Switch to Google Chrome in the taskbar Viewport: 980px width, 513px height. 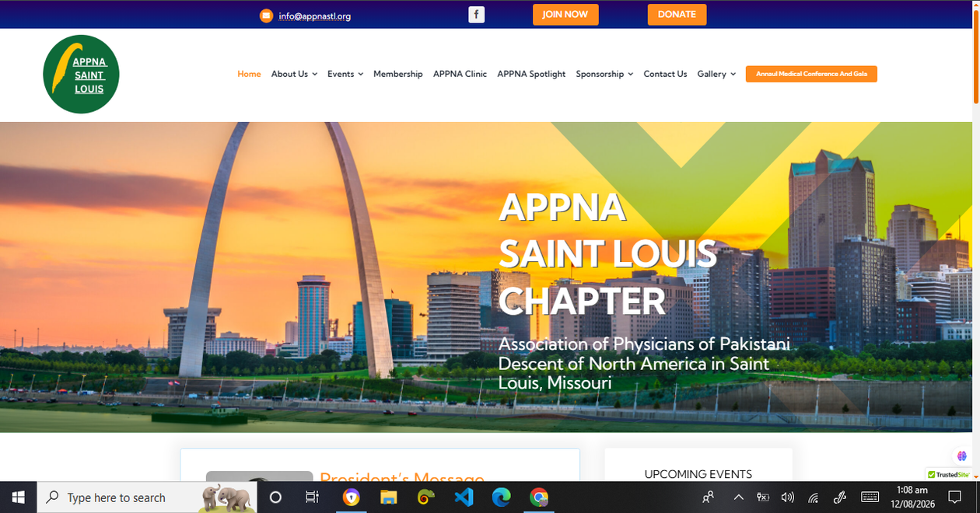[x=538, y=497]
